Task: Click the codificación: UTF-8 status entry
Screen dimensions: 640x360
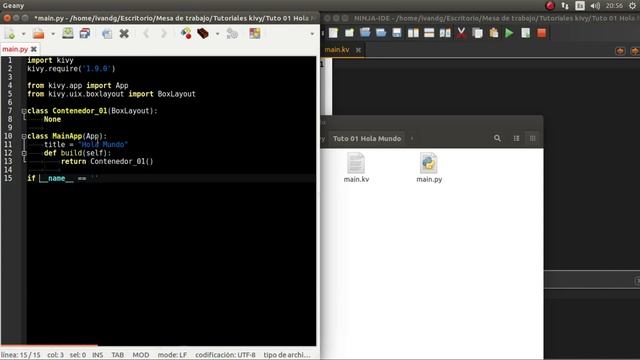Action: click(225, 355)
